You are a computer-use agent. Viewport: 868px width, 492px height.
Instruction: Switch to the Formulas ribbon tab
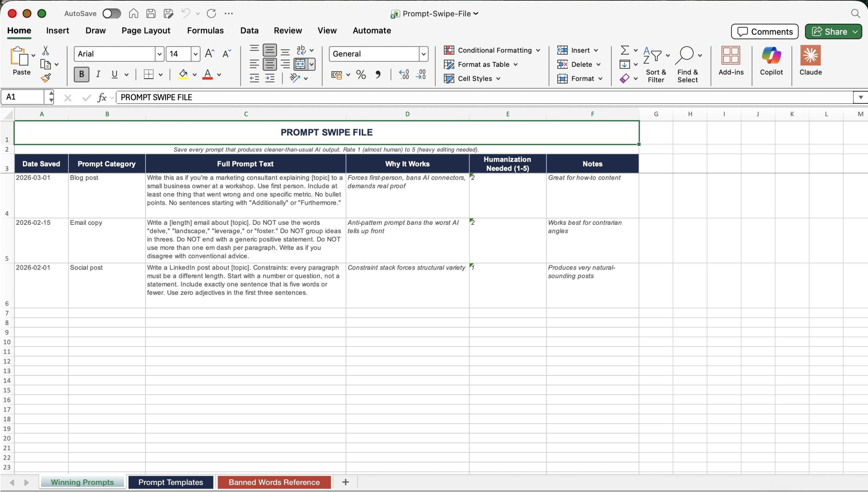pyautogui.click(x=205, y=31)
